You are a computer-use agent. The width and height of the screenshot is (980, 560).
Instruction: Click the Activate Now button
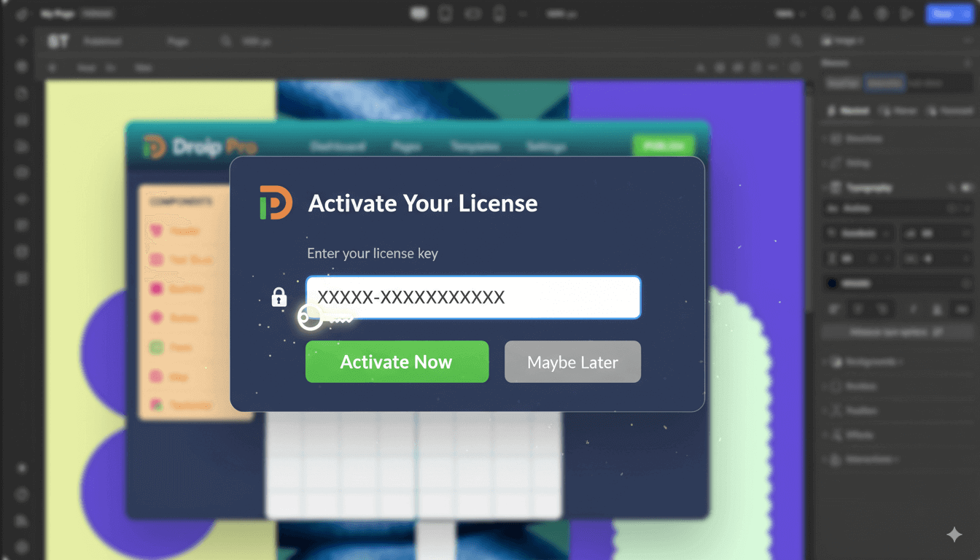[x=397, y=362]
